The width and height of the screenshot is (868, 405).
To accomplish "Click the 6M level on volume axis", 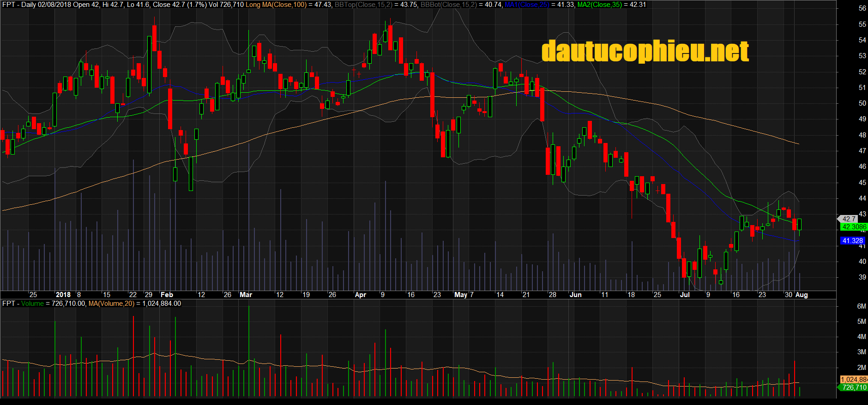I will 861,306.
